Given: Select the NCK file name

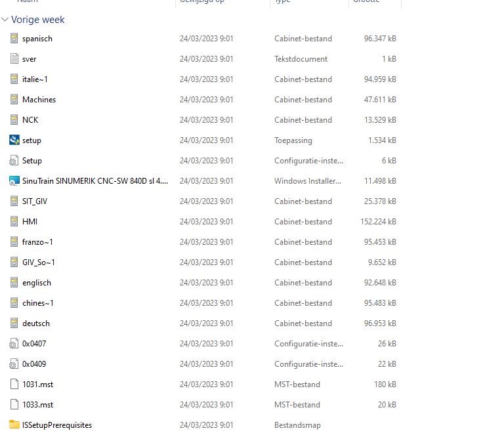Looking at the screenshot, I should 30,120.
